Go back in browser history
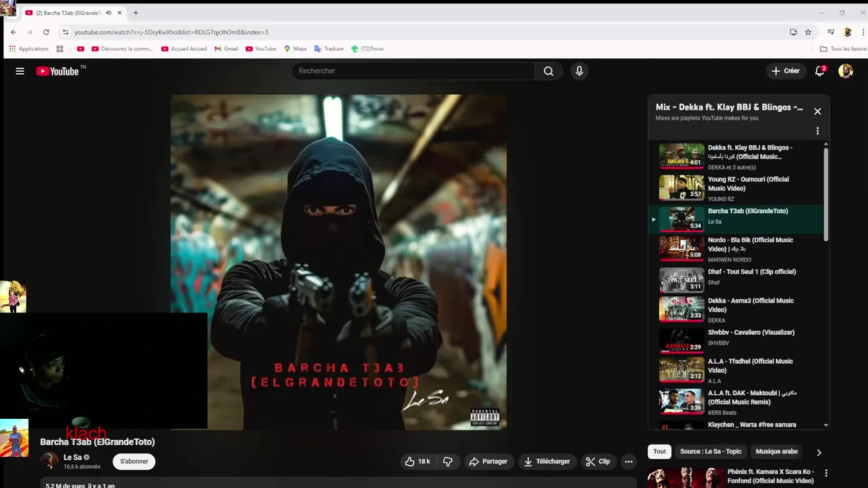This screenshot has width=868, height=488. 14,32
